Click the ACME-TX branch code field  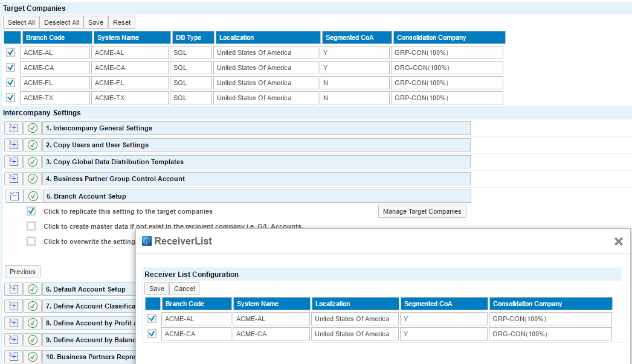coord(55,98)
